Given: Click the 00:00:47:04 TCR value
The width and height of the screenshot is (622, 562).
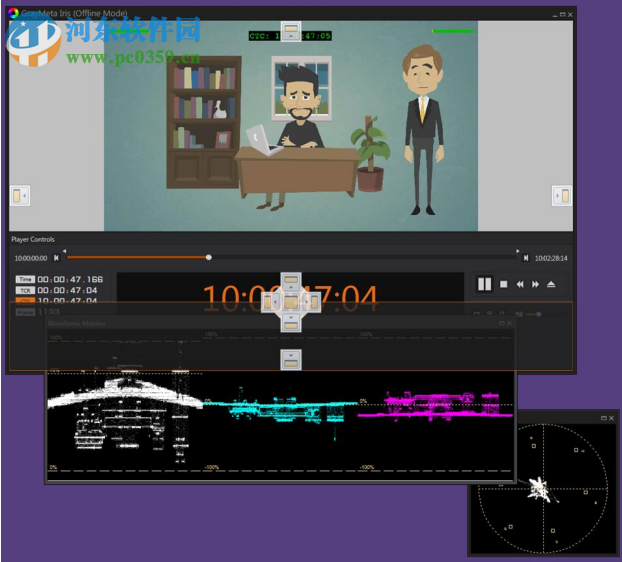Looking at the screenshot, I should [x=67, y=290].
